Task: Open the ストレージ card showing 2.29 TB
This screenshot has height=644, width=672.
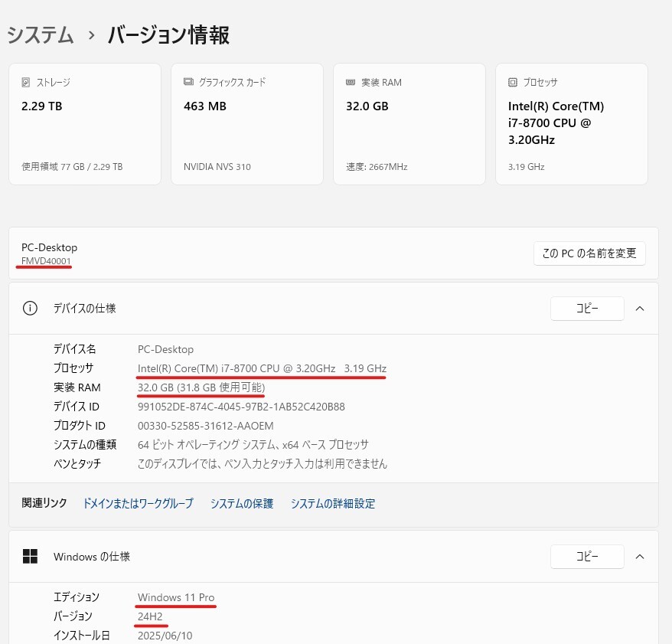Action: 85,124
